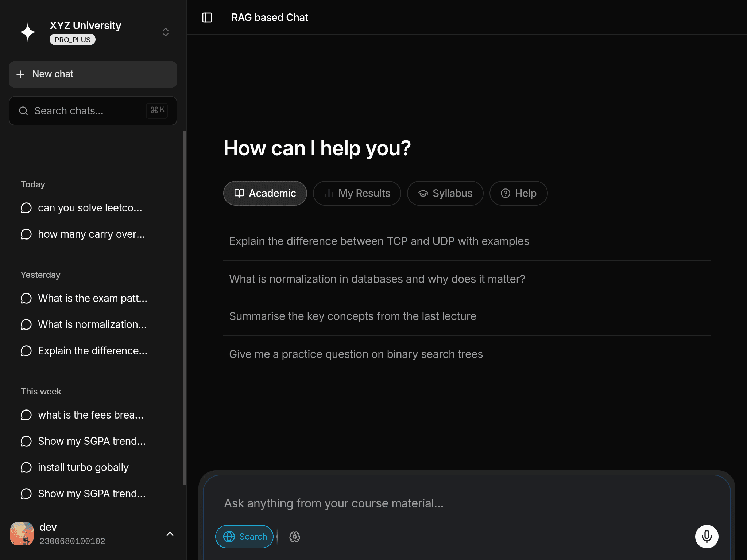The image size is (747, 560).
Task: Click bubble icon beside 'how many carry over...'
Action: [26, 234]
